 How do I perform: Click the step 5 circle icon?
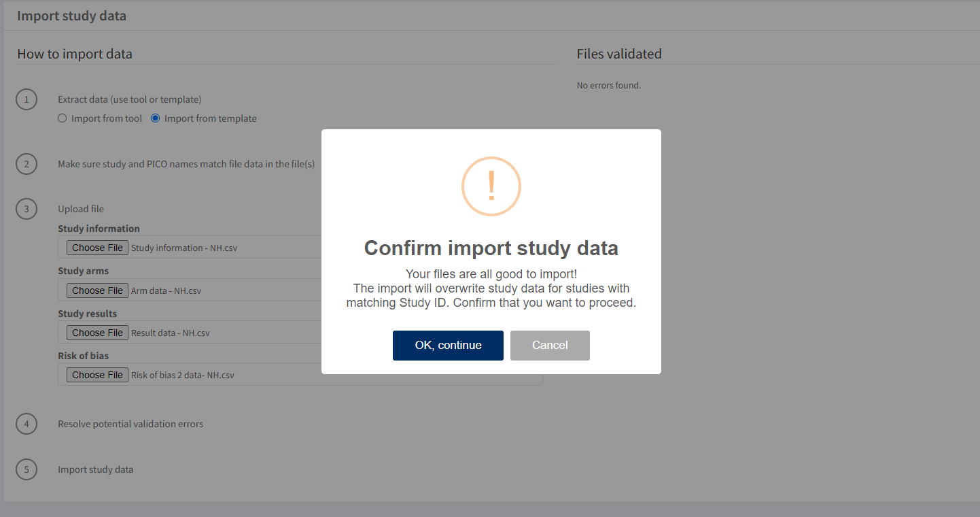[x=27, y=469]
